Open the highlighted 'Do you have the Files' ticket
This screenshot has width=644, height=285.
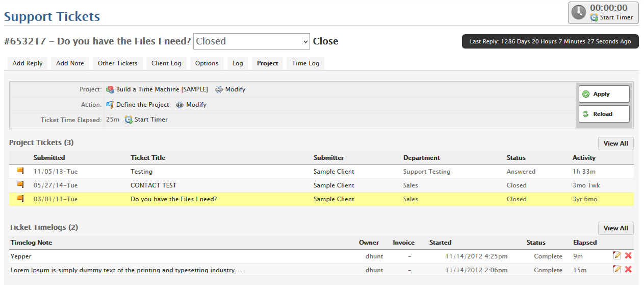tap(173, 199)
